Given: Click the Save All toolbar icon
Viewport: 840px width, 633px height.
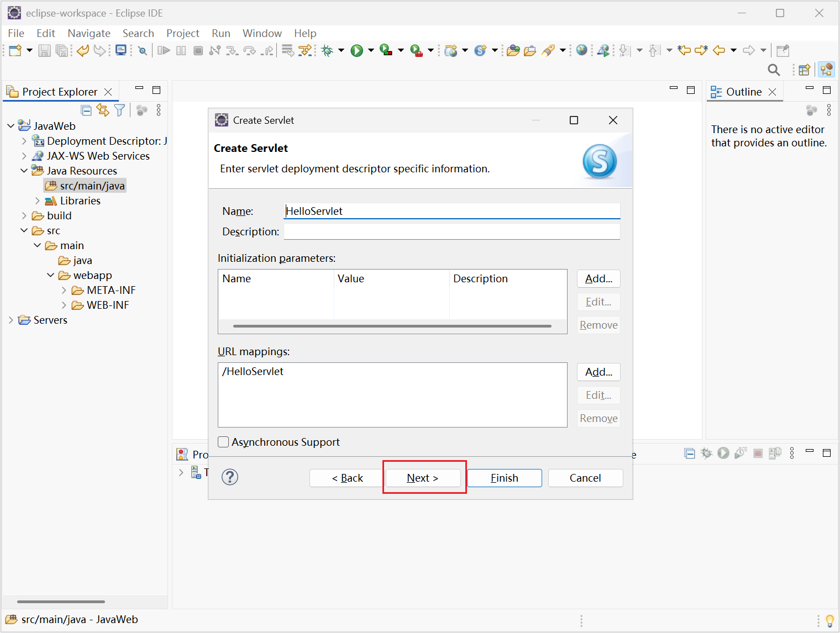Looking at the screenshot, I should pos(62,51).
